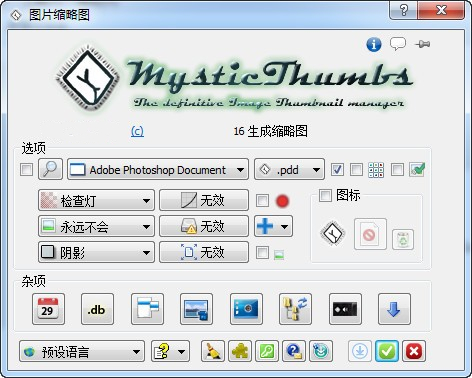
Task: Toggle checkbox before the dot grid icon
Action: (x=356, y=169)
